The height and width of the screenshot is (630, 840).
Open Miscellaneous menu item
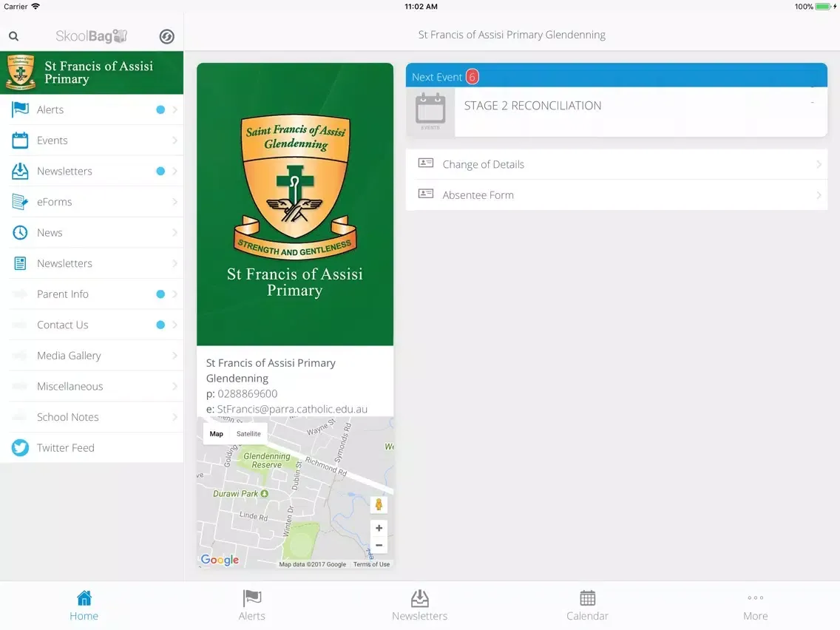[92, 386]
